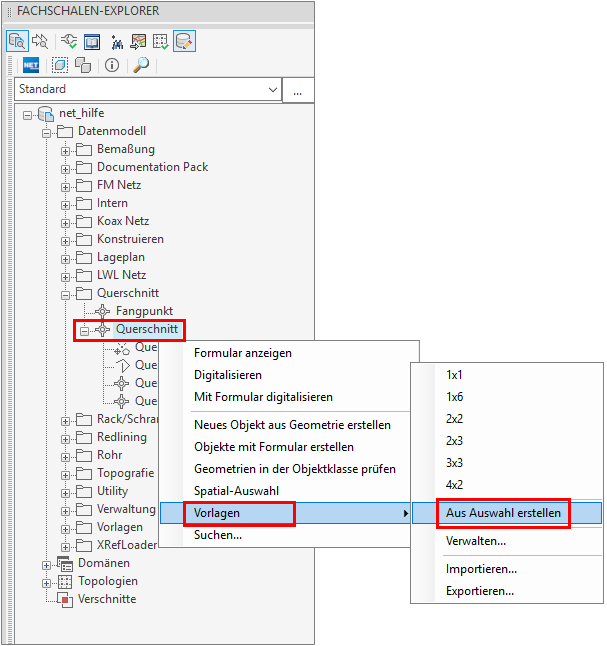Collapse the Datenmodell folder
Viewport: 607px width, 646px height.
(47, 132)
